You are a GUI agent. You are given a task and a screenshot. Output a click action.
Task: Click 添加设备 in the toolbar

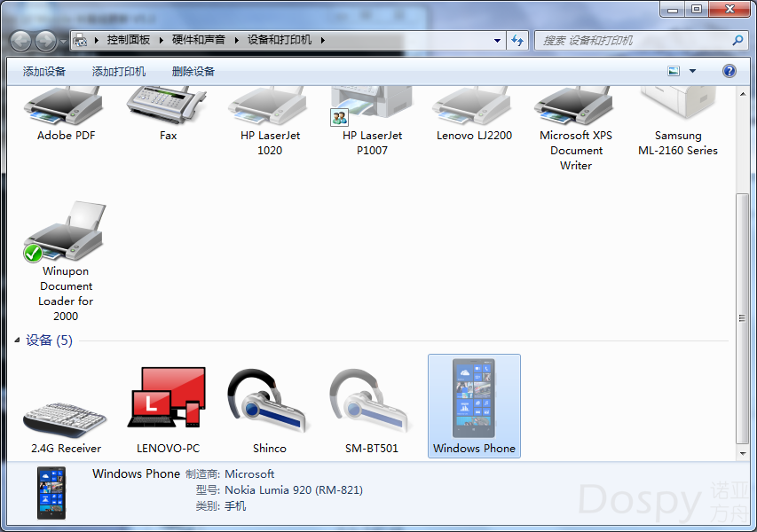44,71
